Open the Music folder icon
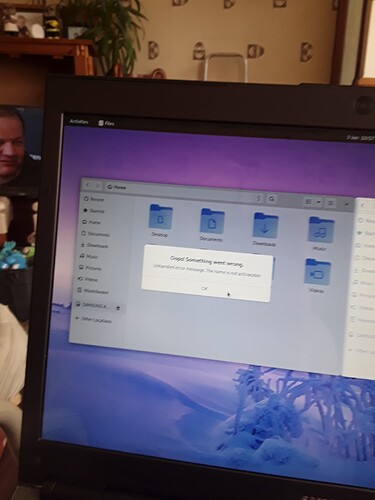Viewport: 375px width, 500px height. [x=321, y=230]
